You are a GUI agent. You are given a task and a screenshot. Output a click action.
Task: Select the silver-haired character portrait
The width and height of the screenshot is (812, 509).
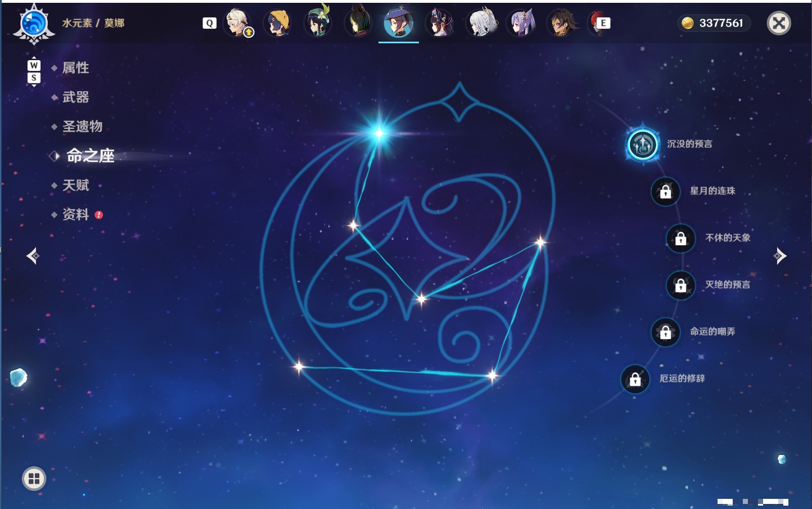482,23
